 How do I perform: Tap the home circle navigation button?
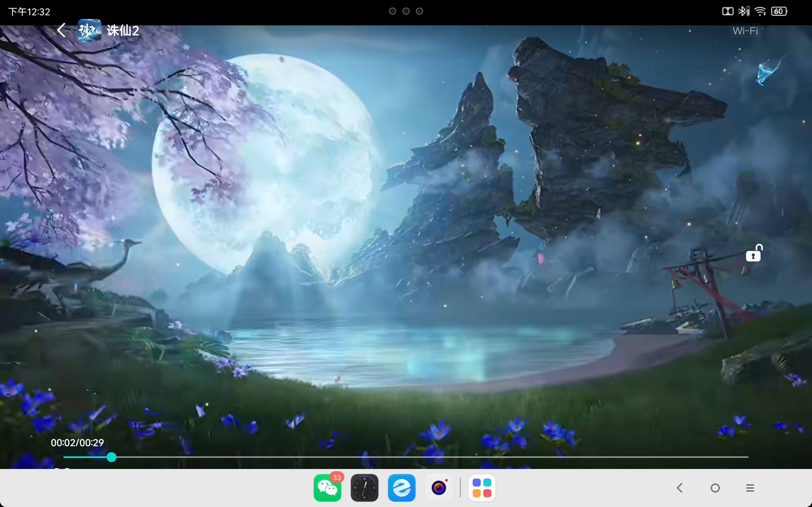tap(715, 488)
